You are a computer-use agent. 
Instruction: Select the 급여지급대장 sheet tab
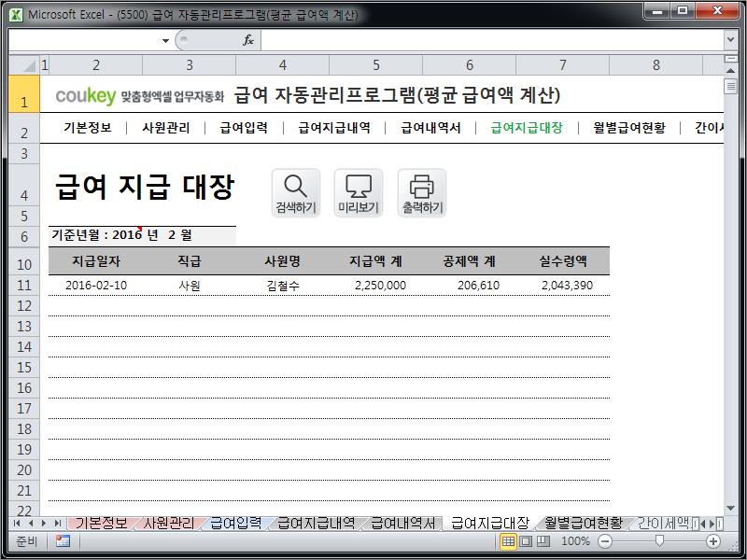tap(490, 523)
